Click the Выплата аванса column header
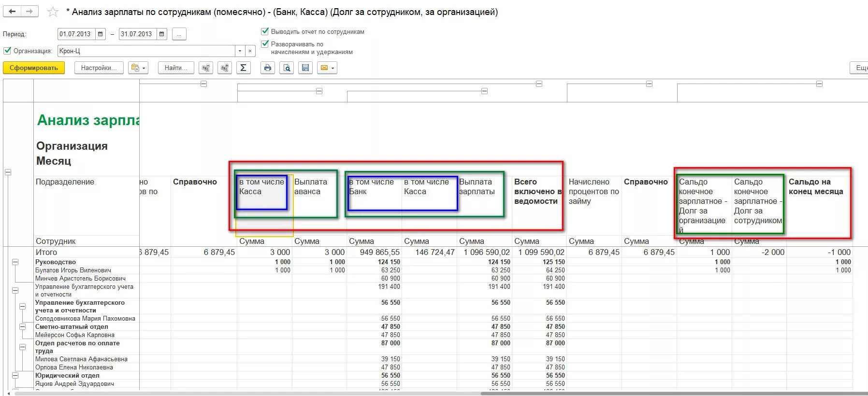The image size is (868, 396). pos(319,206)
